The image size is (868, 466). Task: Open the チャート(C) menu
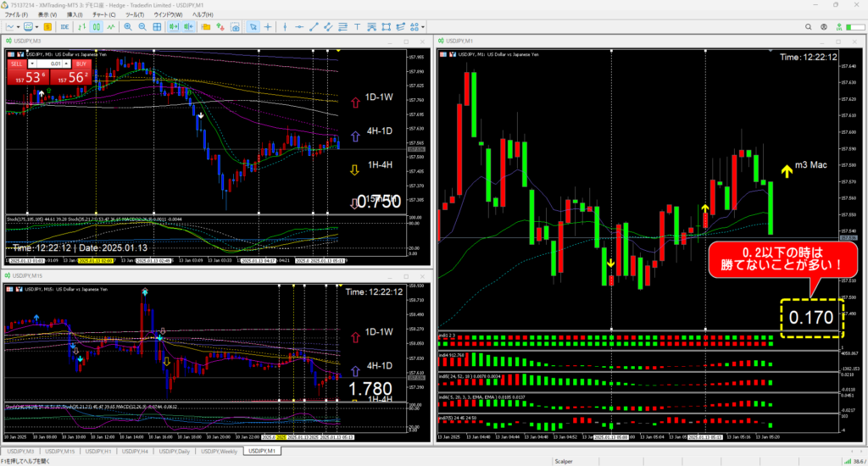105,15
